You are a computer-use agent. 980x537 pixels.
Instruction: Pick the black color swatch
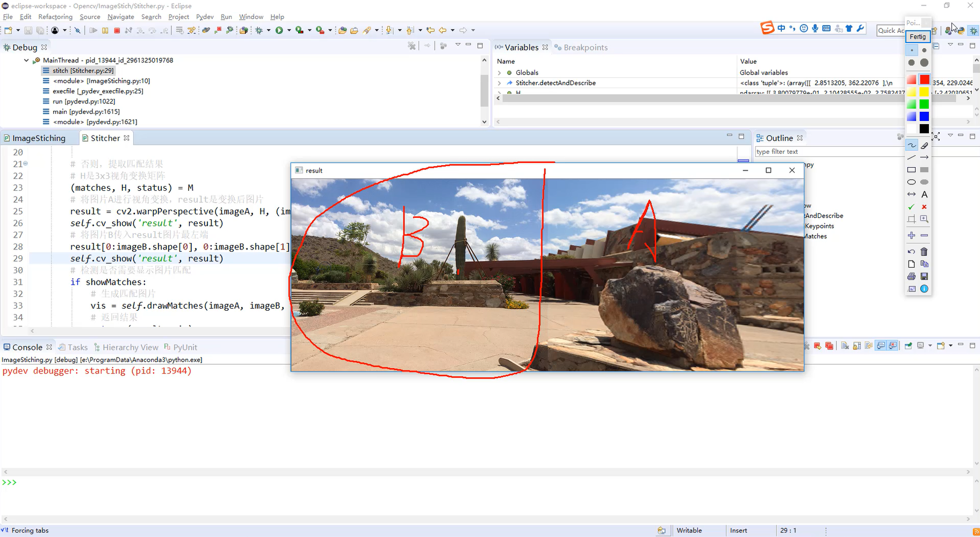[x=924, y=128]
